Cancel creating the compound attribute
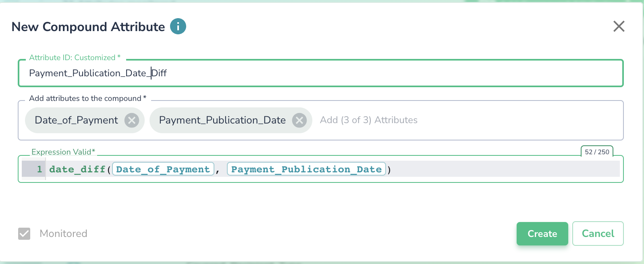644x264 pixels. [598, 234]
